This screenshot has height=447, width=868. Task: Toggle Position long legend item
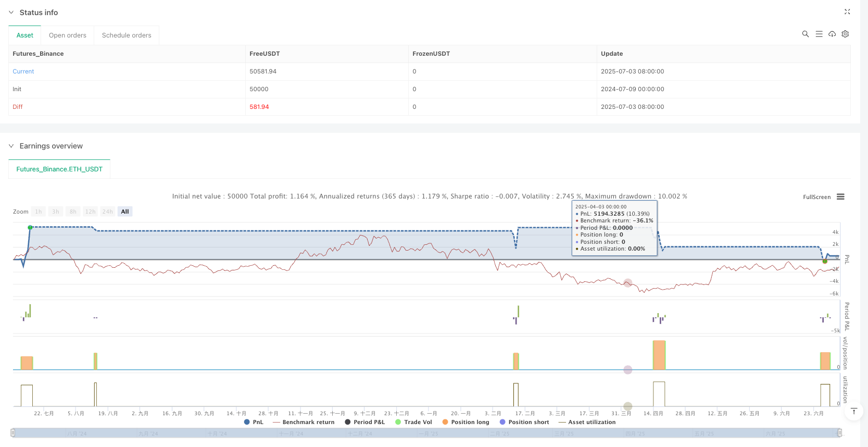click(x=466, y=422)
